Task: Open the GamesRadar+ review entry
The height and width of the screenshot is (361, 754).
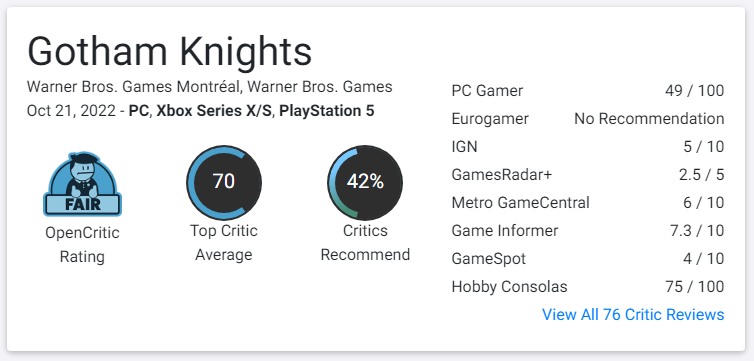Action: (588, 174)
